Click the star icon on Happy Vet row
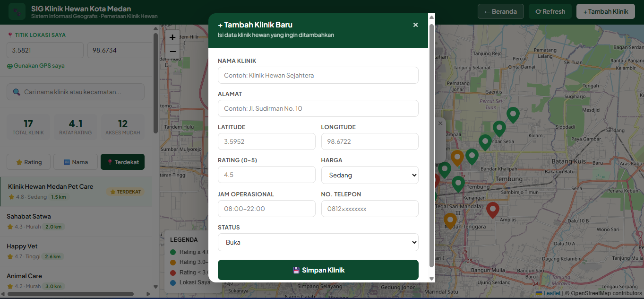 [x=10, y=256]
